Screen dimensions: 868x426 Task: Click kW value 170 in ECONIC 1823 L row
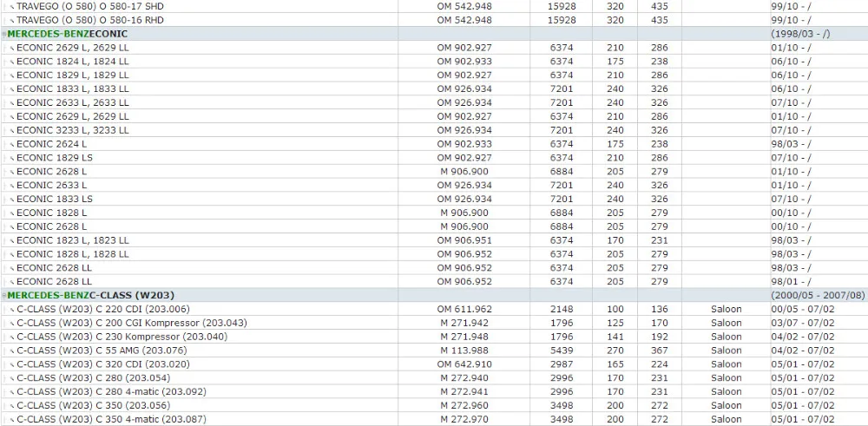[615, 240]
